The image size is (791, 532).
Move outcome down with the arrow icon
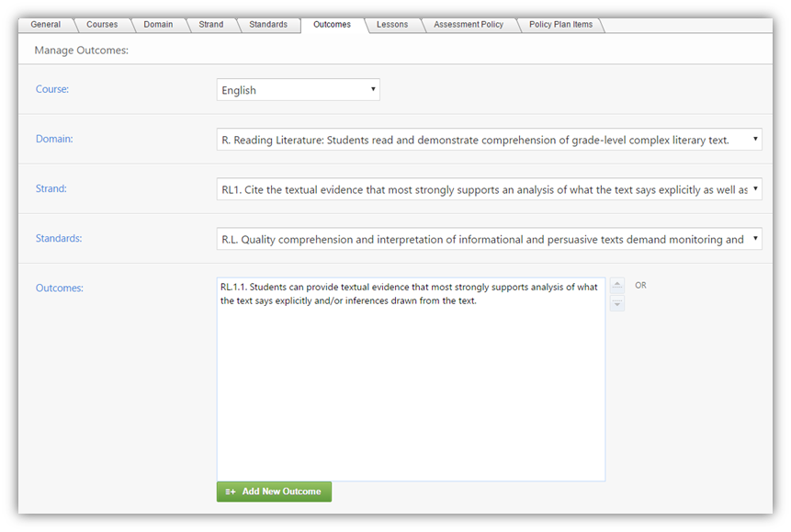click(x=617, y=303)
